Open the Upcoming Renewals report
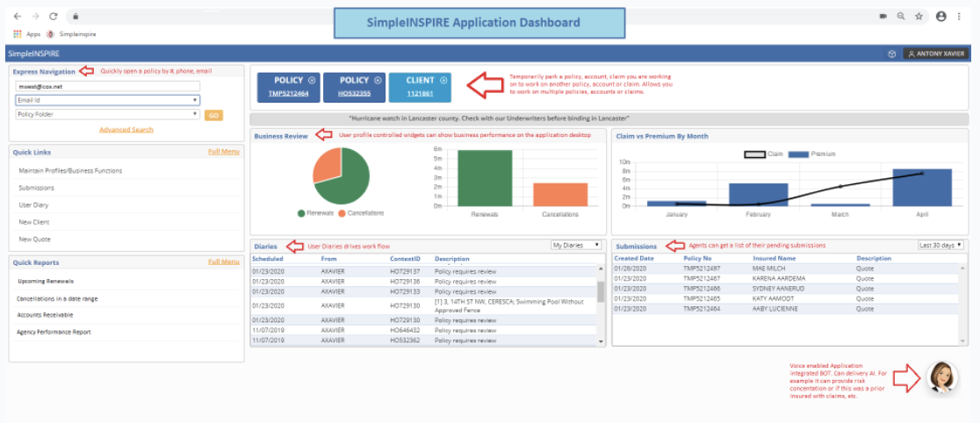The height and width of the screenshot is (423, 980). pyautogui.click(x=46, y=281)
